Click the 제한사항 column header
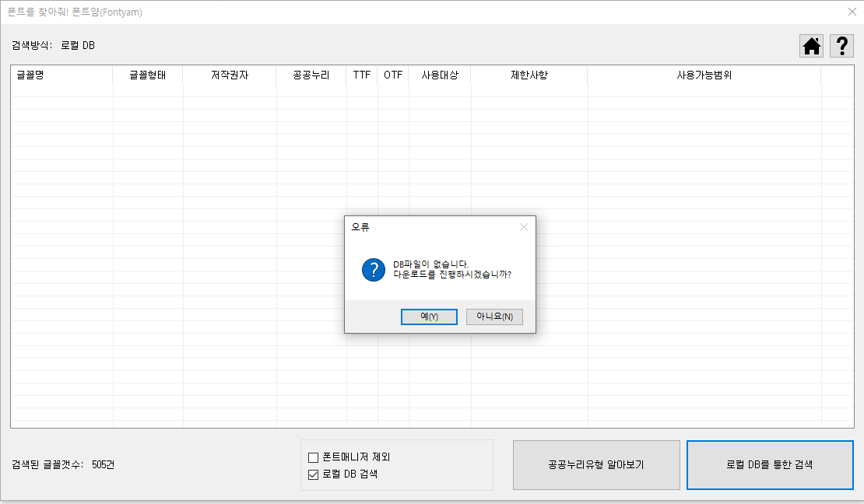864x504 pixels. coord(529,75)
